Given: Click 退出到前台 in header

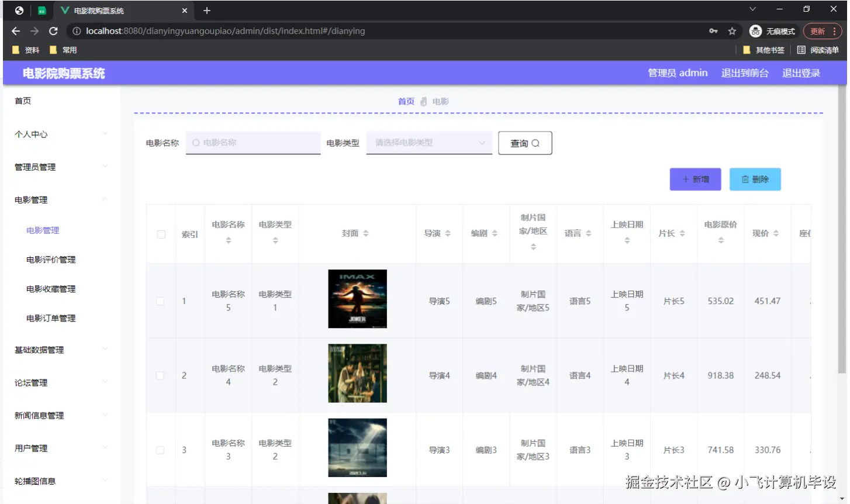Looking at the screenshot, I should click(x=745, y=73).
